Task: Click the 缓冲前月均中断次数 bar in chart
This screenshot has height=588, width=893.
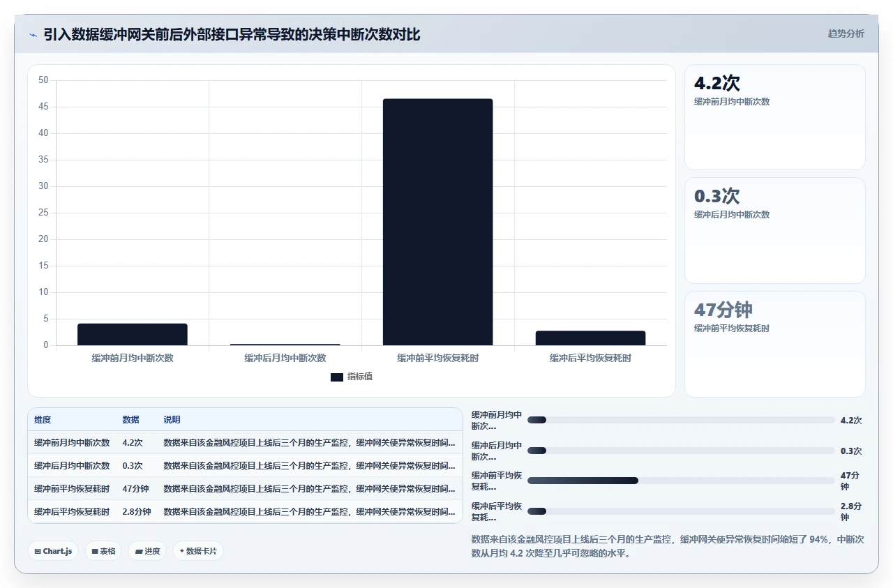Action: point(133,334)
